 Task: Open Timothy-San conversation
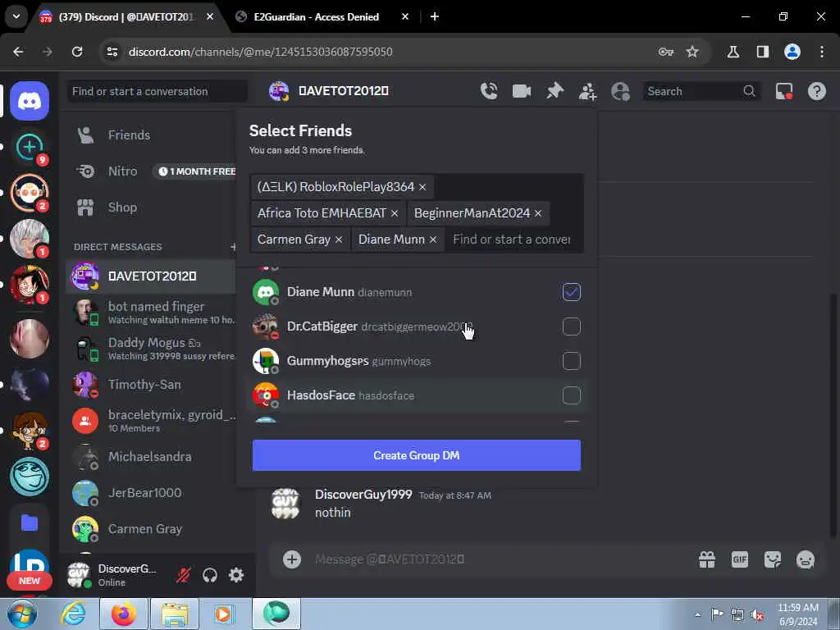151,385
